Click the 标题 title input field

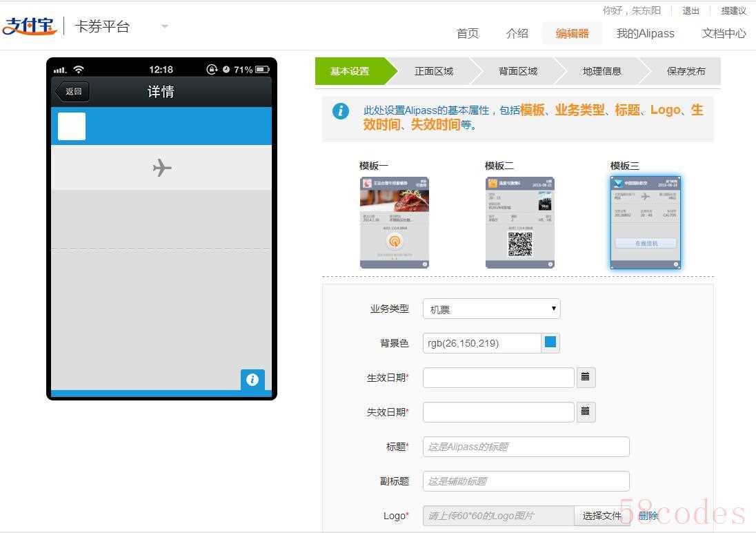tap(526, 447)
